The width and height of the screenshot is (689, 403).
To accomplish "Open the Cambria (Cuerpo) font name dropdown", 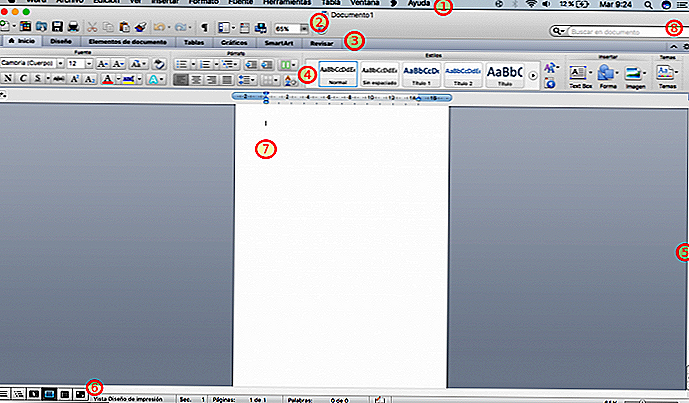I will pyautogui.click(x=59, y=63).
